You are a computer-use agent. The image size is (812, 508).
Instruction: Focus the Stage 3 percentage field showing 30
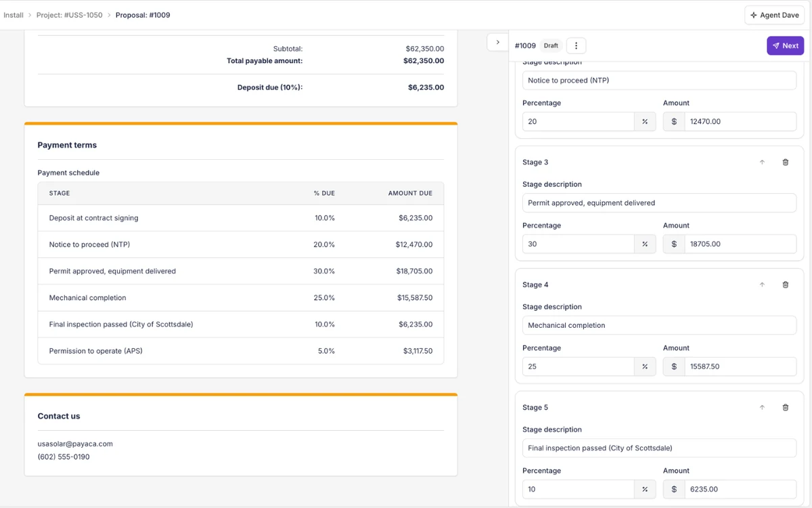(x=579, y=244)
